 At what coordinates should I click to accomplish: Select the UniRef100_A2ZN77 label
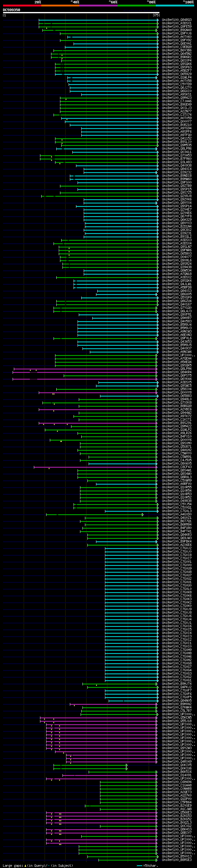pyautogui.click(x=177, y=111)
